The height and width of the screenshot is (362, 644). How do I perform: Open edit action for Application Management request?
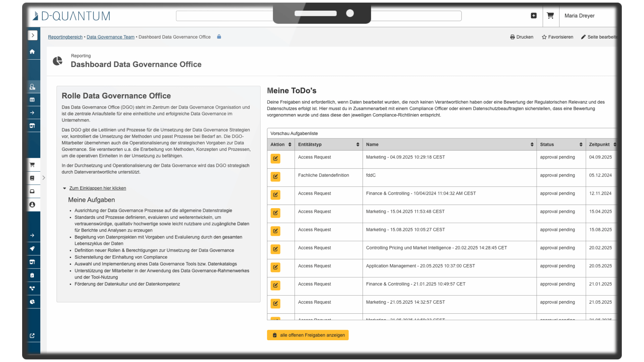[275, 267]
